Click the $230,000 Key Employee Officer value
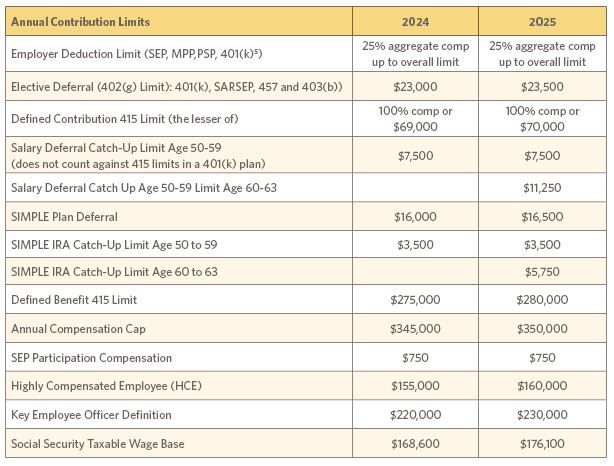 542,415
